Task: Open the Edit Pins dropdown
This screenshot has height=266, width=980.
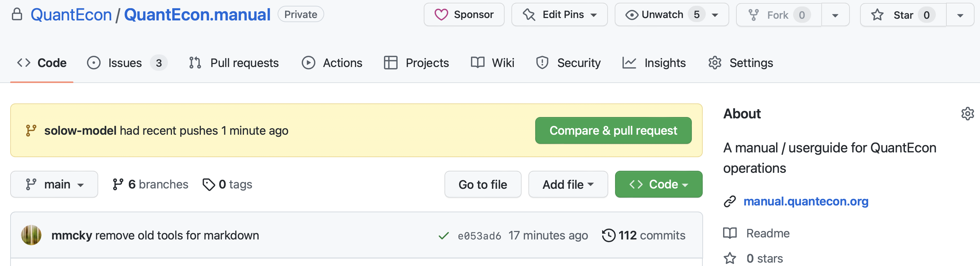Action: pos(559,15)
